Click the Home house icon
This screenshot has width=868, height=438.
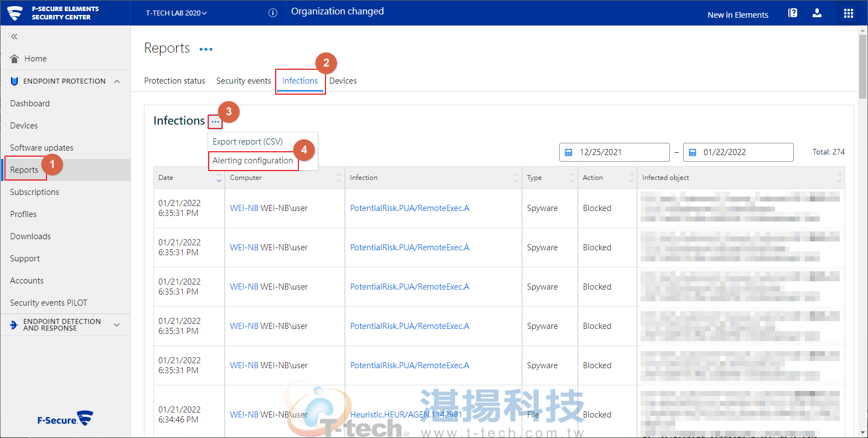[x=15, y=59]
